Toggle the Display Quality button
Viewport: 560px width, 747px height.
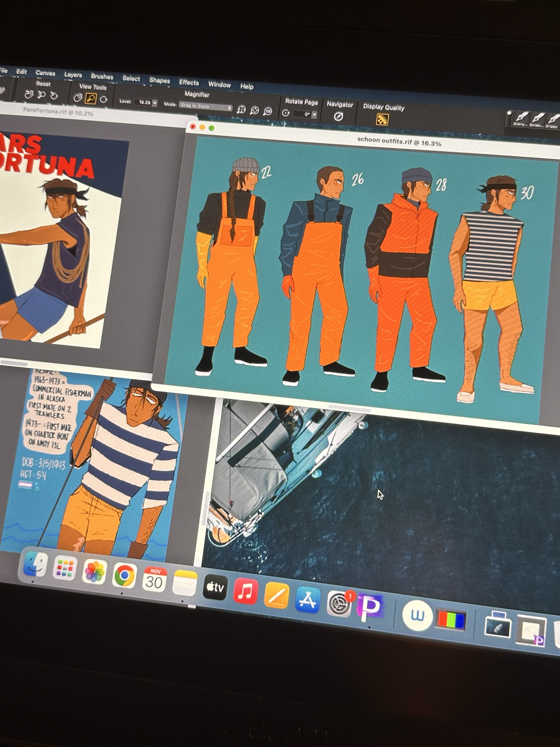[x=382, y=120]
